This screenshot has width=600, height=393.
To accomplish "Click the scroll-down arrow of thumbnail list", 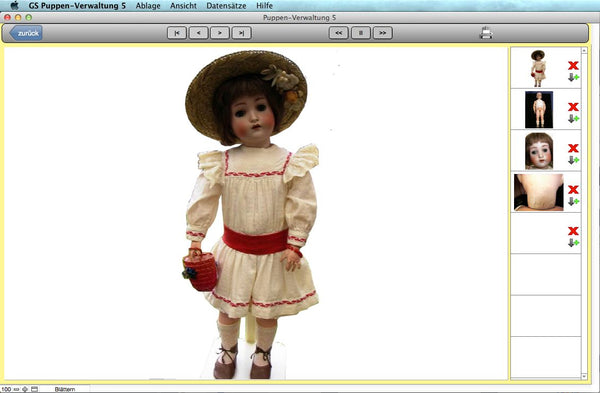I will (584, 377).
